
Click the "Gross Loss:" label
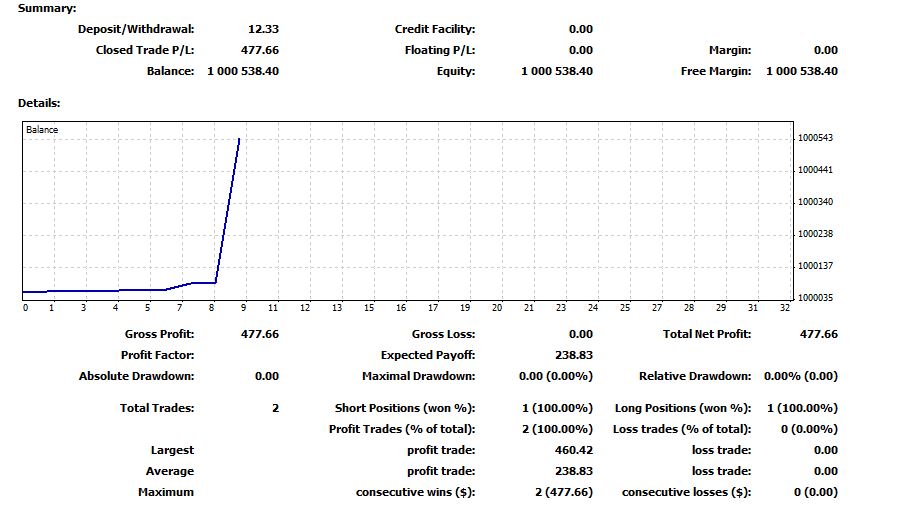click(x=443, y=334)
